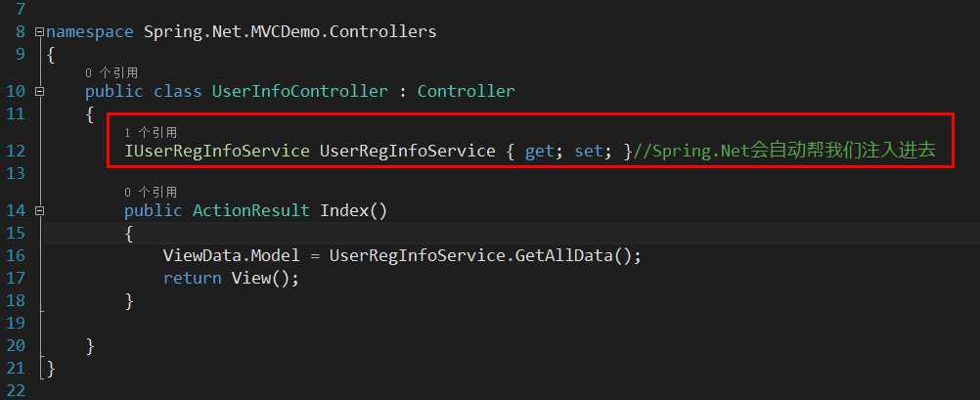This screenshot has width=980, height=400.
Task: Click the Controller base class name
Action: (467, 91)
